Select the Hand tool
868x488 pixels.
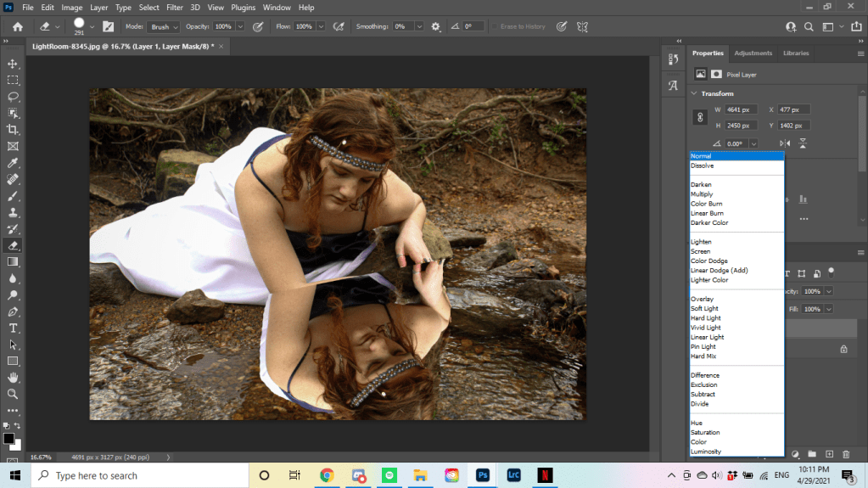point(13,378)
